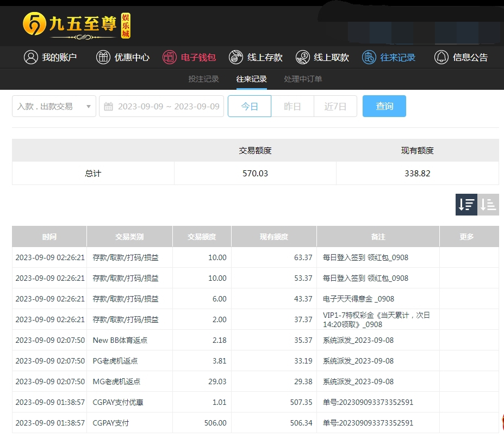
Task: Switch to 处理中订单 tab
Action: (303, 79)
